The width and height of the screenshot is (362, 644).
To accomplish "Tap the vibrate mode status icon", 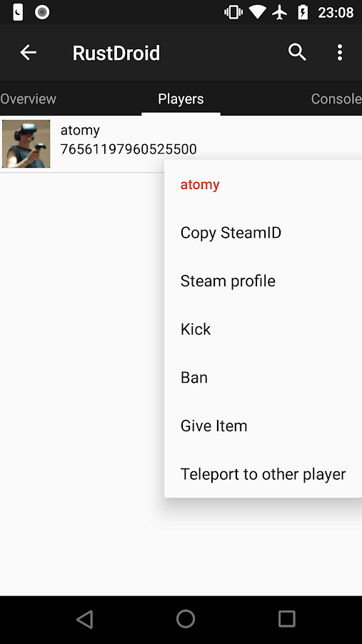I will click(233, 12).
